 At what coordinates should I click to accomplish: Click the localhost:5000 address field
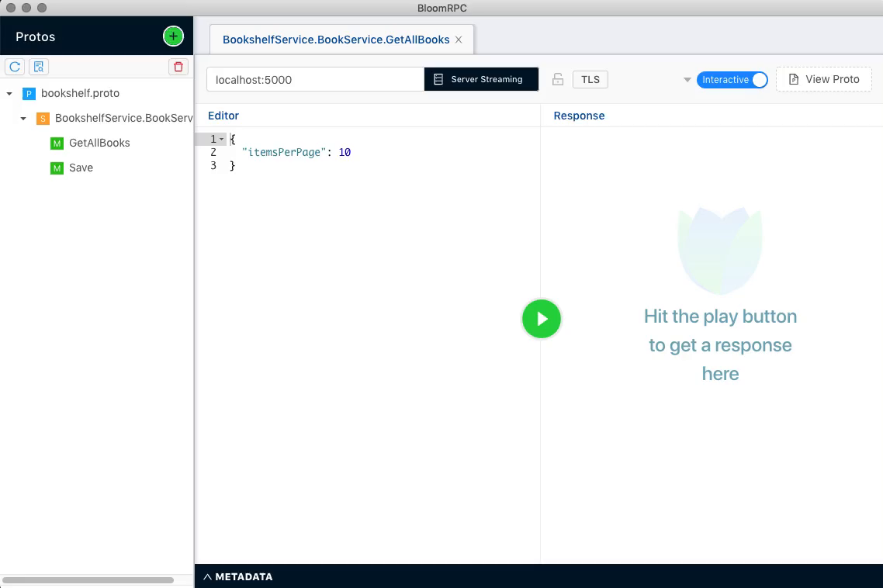pos(314,79)
